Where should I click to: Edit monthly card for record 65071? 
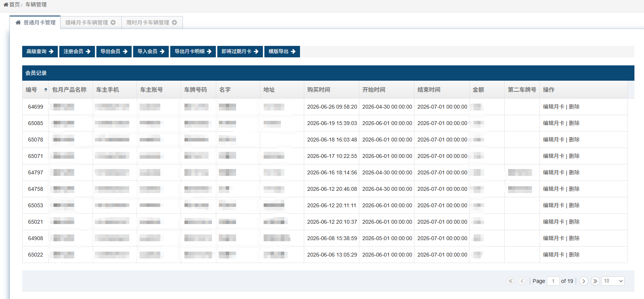(554, 156)
